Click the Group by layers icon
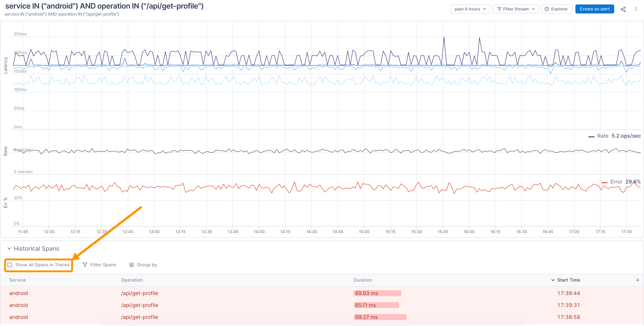 132,265
